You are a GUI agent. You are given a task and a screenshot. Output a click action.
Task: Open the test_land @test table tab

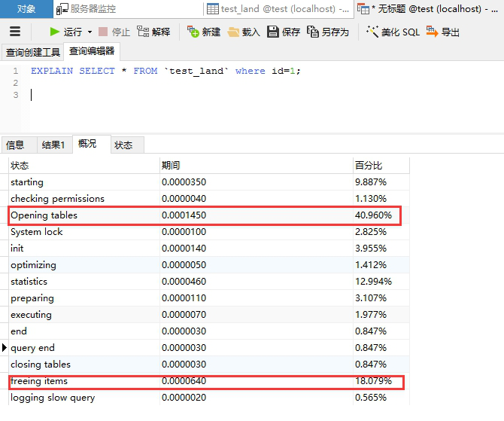point(278,9)
